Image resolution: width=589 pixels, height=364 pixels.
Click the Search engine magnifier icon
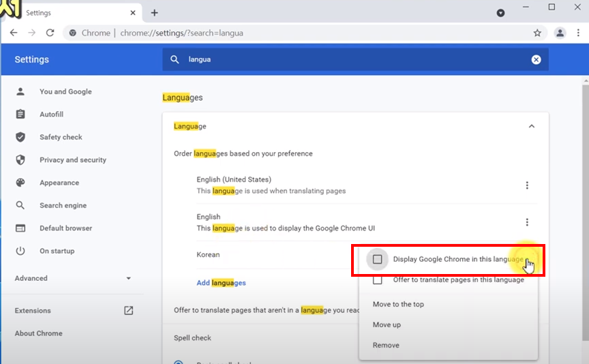(x=20, y=205)
